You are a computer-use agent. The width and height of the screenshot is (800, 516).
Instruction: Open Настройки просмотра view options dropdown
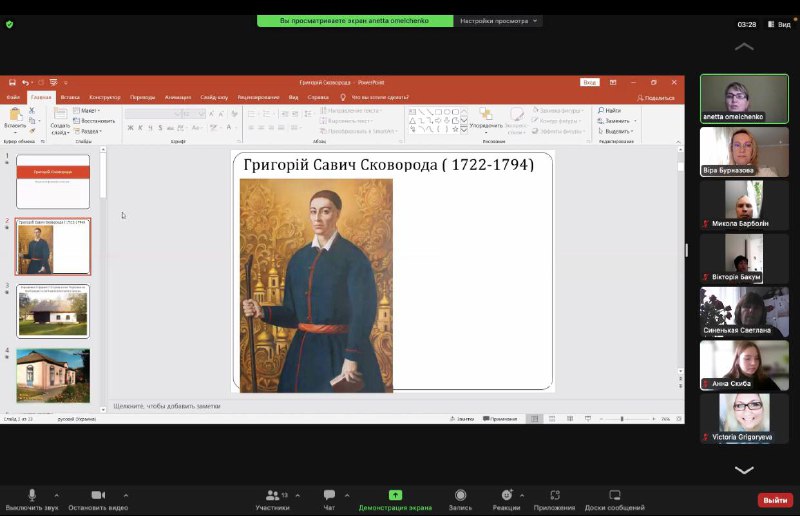[x=498, y=21]
